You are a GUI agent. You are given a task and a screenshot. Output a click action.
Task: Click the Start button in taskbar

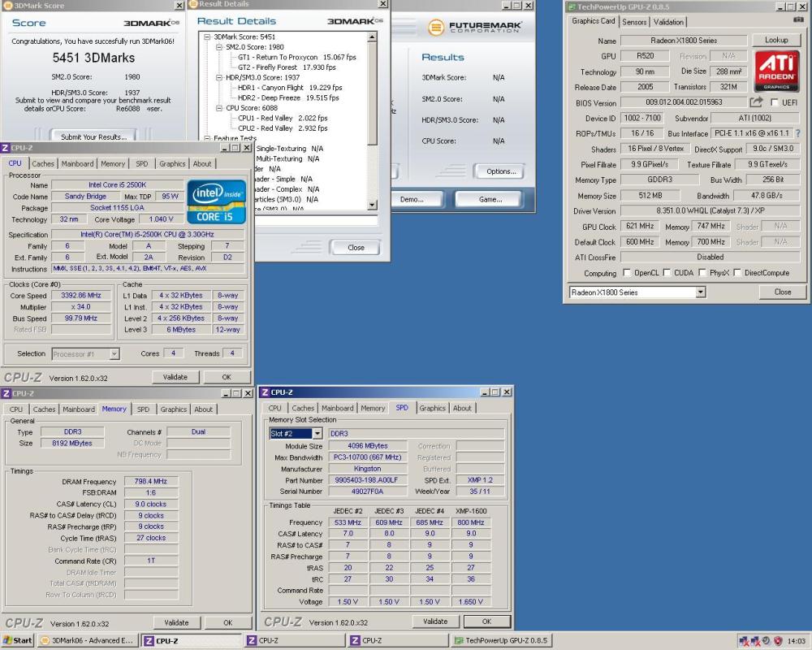[x=18, y=640]
